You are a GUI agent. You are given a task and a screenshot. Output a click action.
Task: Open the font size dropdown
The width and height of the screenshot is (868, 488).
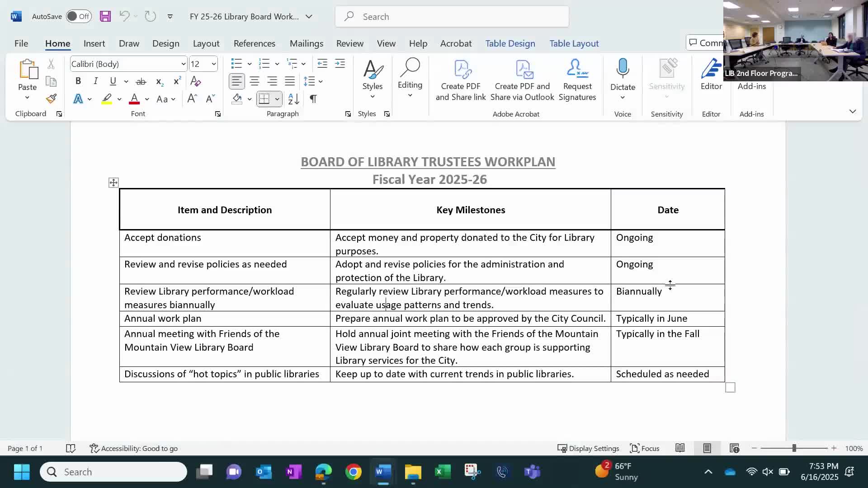(213, 64)
